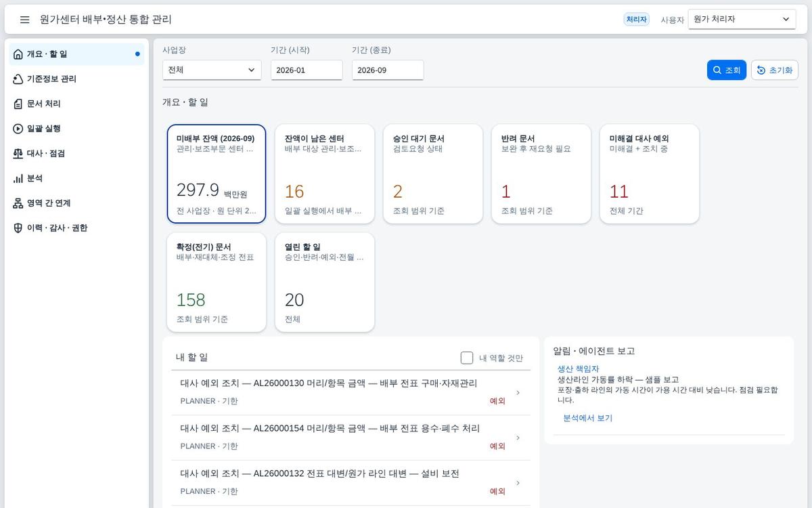This screenshot has height=508, width=812.
Task: Click the 297.9 백만원 value
Action: (212, 190)
